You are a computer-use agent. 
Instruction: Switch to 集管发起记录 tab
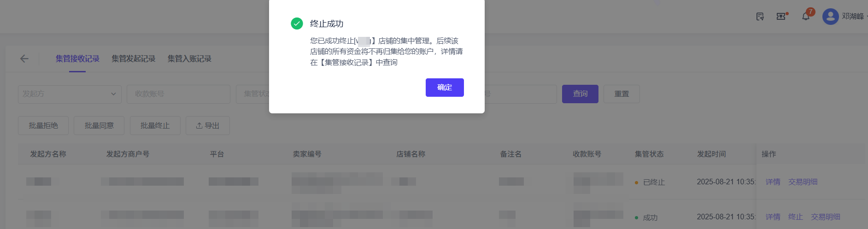133,59
